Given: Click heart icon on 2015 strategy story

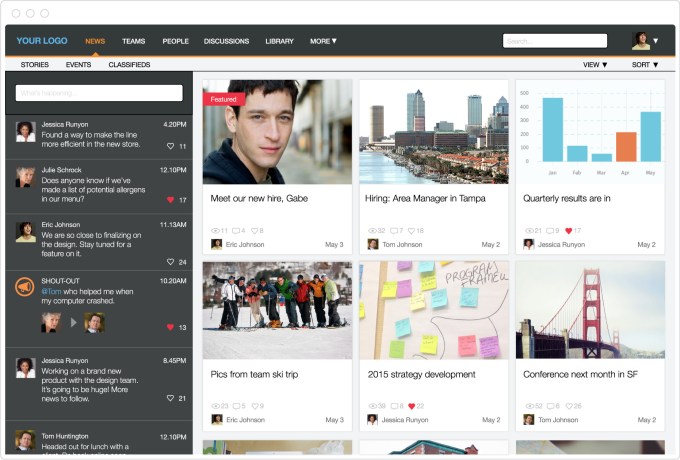Looking at the screenshot, I should (412, 406).
